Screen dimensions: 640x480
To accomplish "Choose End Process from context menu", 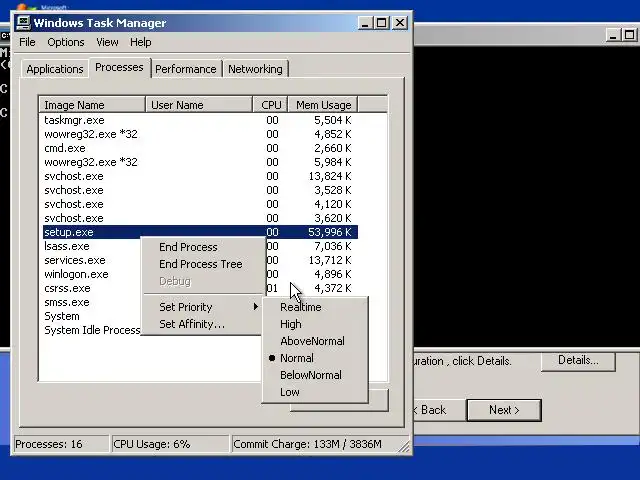I will [203, 247].
